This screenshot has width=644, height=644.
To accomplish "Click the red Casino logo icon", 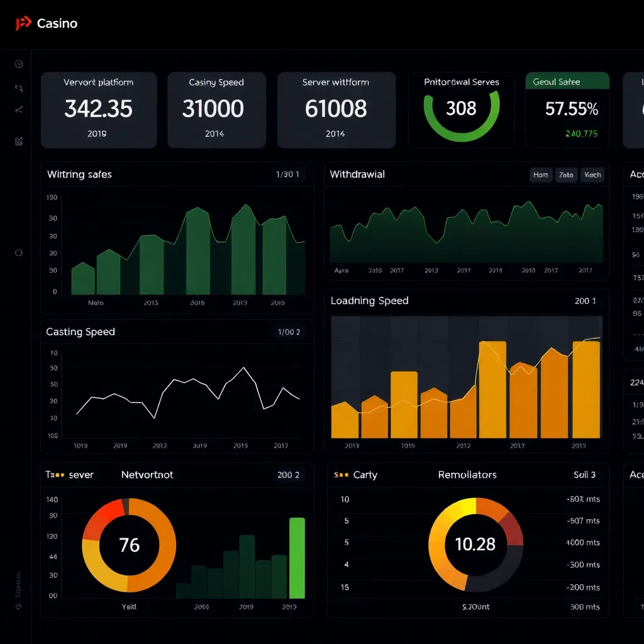I will (x=23, y=24).
